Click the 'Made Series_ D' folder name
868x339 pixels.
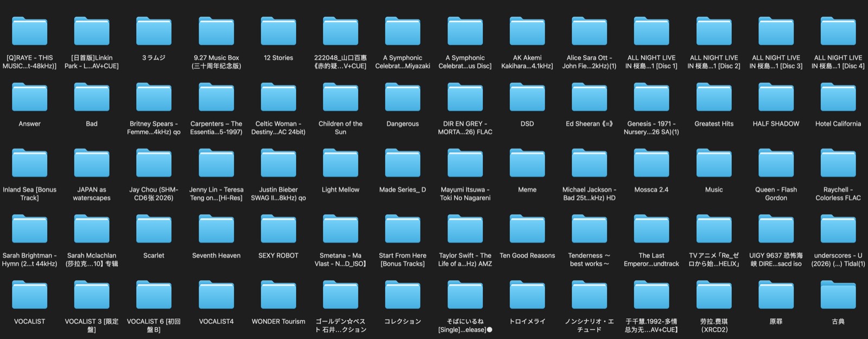(403, 190)
